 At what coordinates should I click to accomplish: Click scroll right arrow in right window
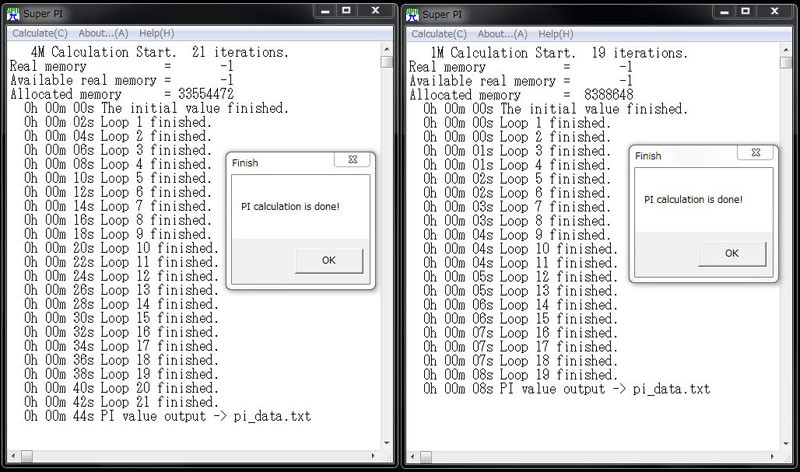pyautogui.click(x=772, y=456)
